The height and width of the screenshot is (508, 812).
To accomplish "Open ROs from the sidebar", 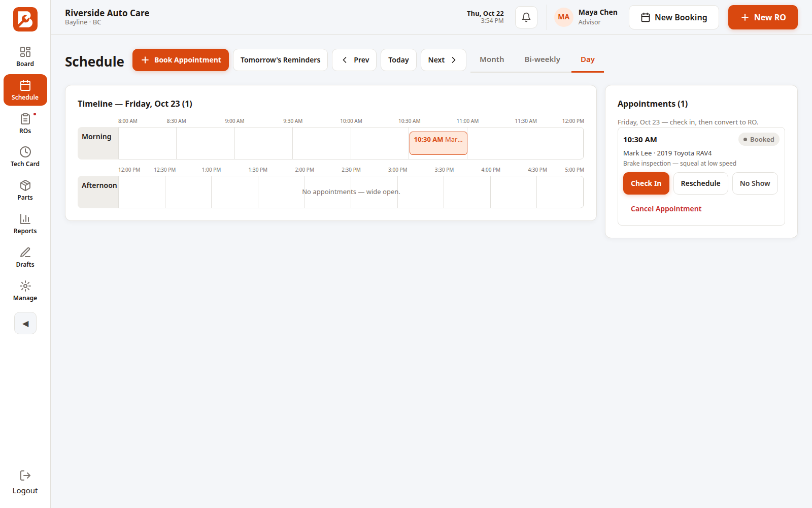I will click(x=25, y=124).
